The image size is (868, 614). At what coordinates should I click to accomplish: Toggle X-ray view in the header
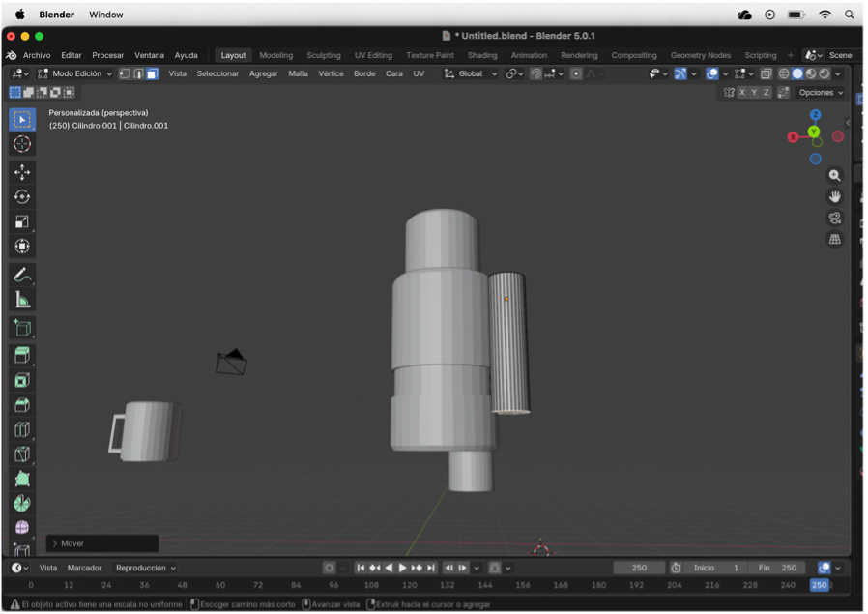[x=766, y=73]
